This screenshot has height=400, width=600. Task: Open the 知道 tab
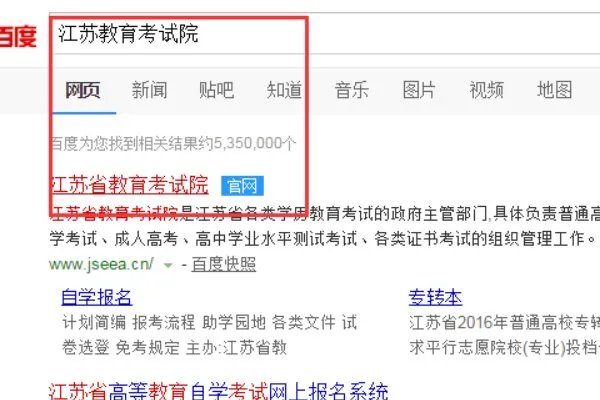[284, 90]
